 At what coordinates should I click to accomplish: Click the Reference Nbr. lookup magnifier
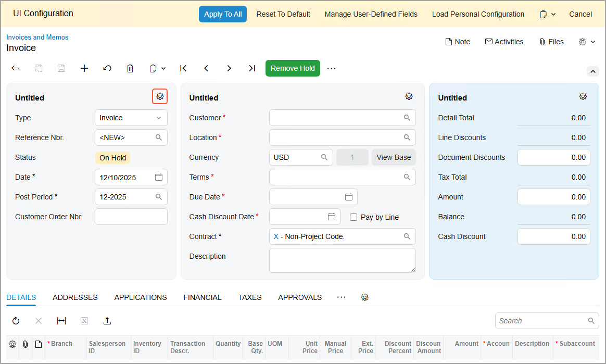coord(158,137)
